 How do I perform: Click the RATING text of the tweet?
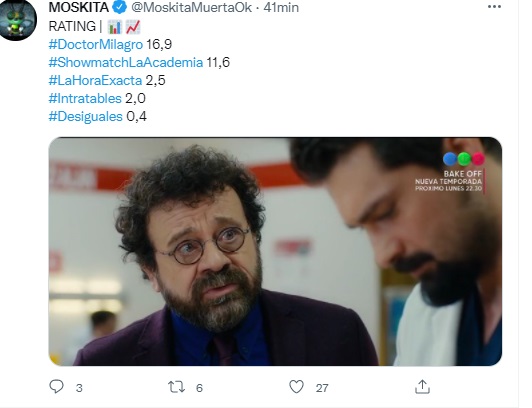tap(72, 26)
